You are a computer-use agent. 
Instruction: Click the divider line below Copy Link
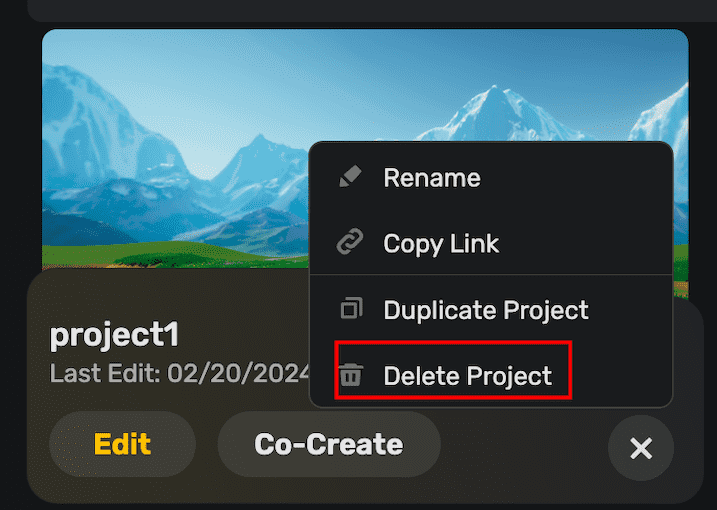pyautogui.click(x=490, y=274)
